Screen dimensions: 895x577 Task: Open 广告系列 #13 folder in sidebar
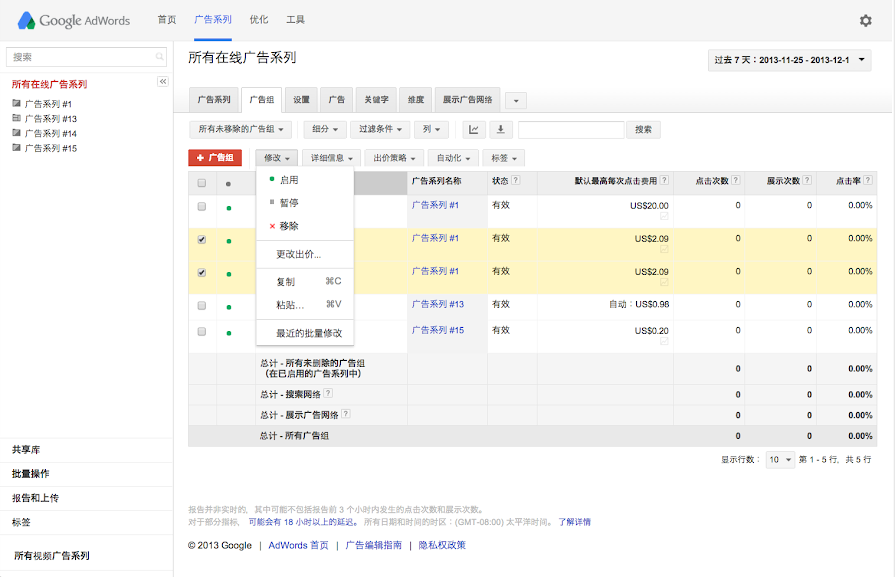tap(50, 118)
